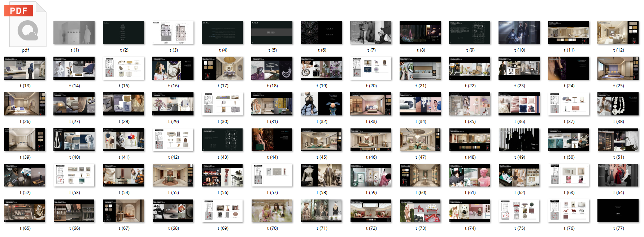Screen dimensions: 644x237
Task: Click the label "t (14)"
Action: [75, 86]
